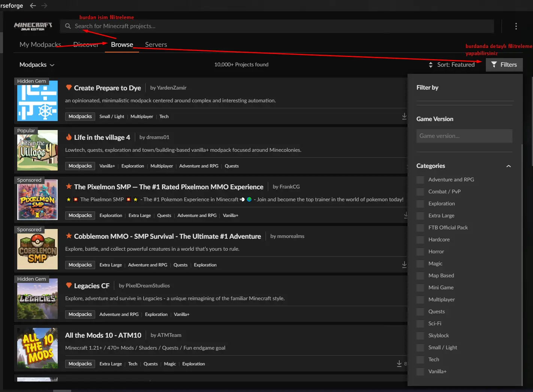Select the Browse tab
Image resolution: width=533 pixels, height=392 pixels.
[122, 45]
